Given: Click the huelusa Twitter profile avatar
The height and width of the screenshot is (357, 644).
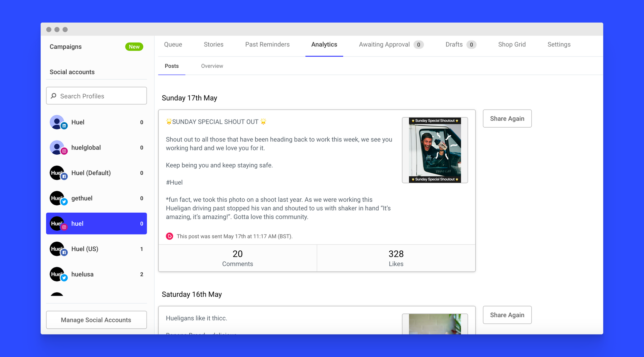Looking at the screenshot, I should coord(57,274).
